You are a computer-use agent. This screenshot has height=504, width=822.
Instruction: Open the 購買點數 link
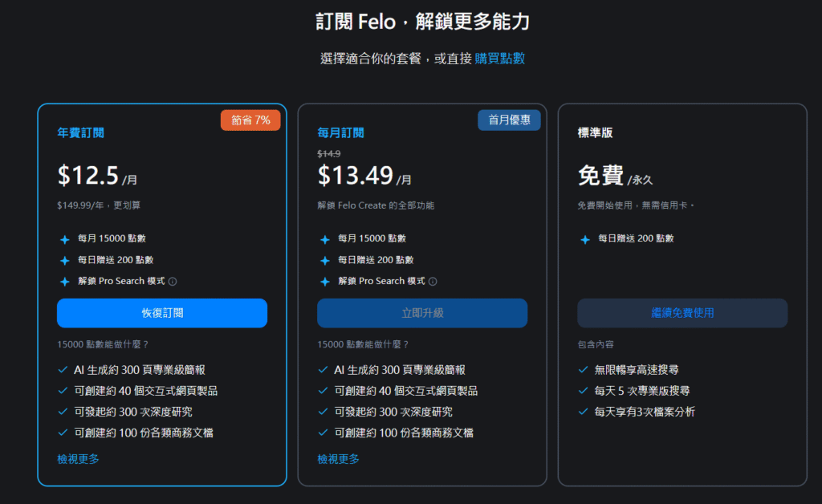pos(500,59)
